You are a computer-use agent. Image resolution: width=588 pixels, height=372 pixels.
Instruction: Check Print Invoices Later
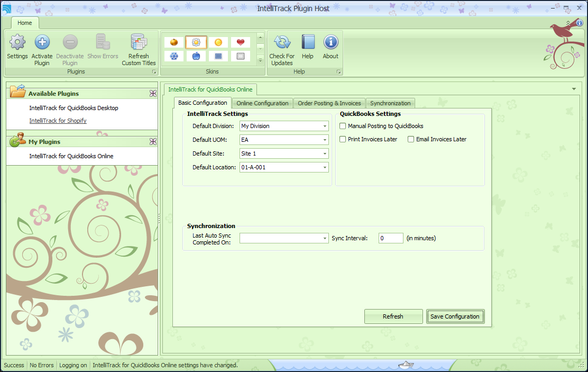click(x=342, y=139)
